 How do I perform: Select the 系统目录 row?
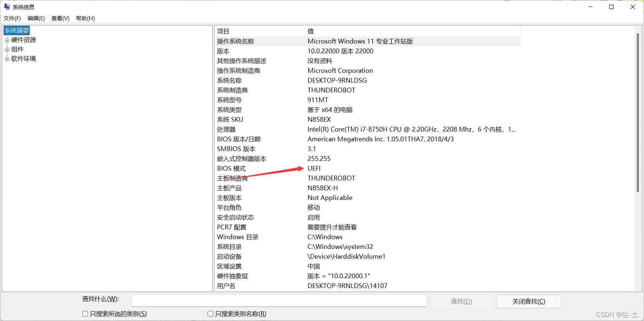point(368,247)
